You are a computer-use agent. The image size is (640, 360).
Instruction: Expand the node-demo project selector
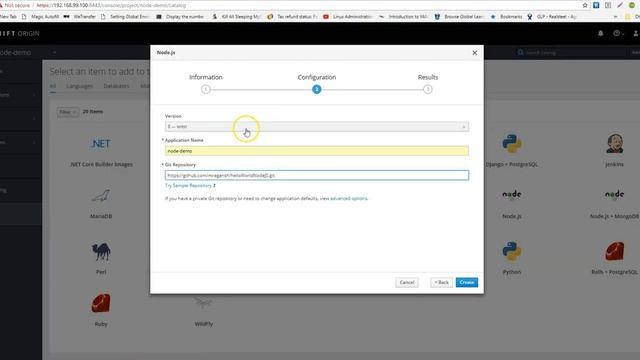tap(29, 53)
